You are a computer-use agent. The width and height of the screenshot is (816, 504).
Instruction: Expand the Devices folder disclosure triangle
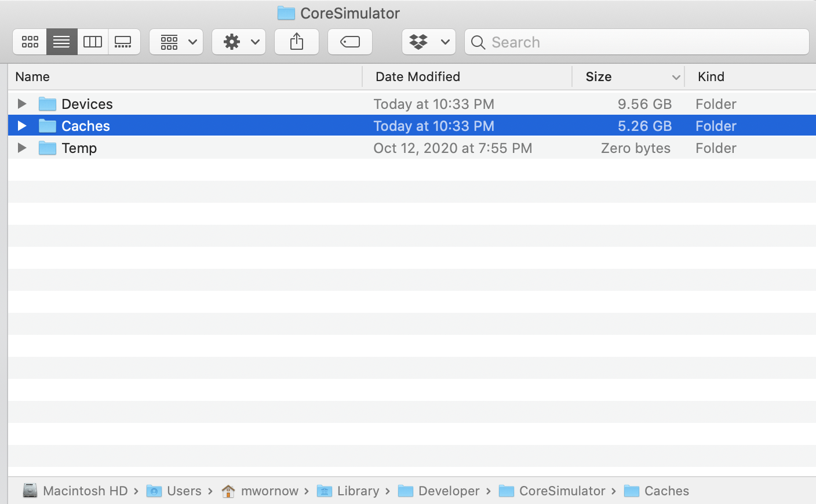click(22, 104)
